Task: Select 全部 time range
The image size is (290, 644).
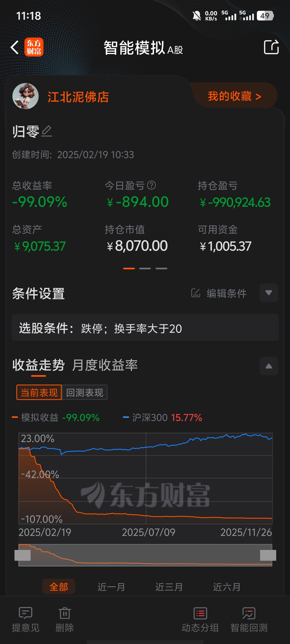Action: pos(59,586)
